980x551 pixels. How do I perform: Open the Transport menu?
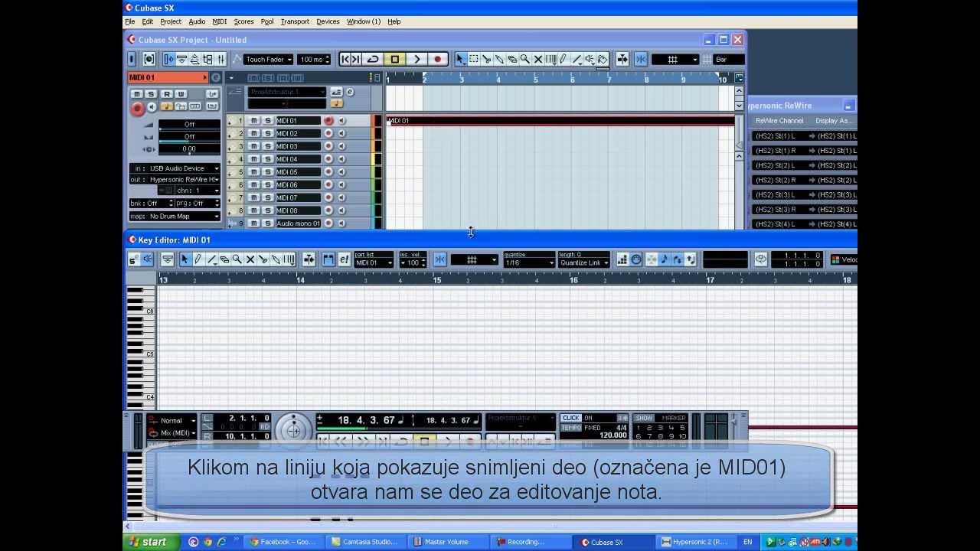pos(295,21)
